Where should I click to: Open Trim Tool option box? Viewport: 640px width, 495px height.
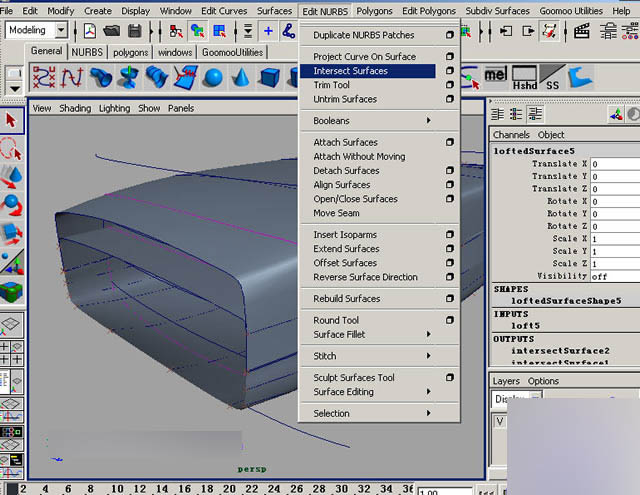[450, 85]
